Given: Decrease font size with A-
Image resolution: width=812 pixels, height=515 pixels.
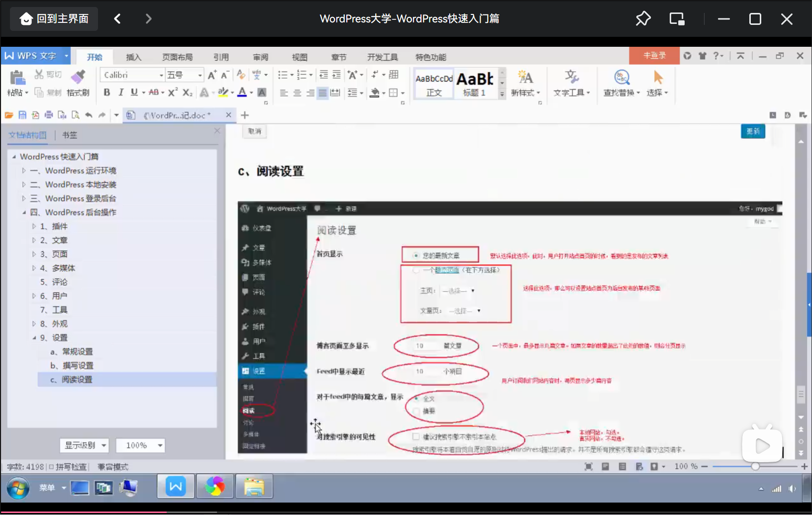Looking at the screenshot, I should click(x=225, y=75).
